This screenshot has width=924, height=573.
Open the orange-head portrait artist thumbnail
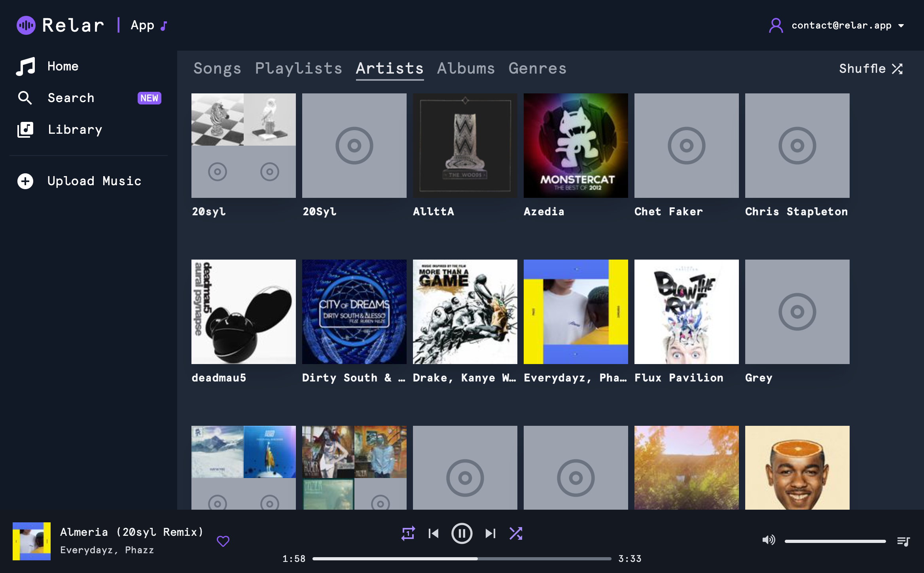click(x=797, y=468)
